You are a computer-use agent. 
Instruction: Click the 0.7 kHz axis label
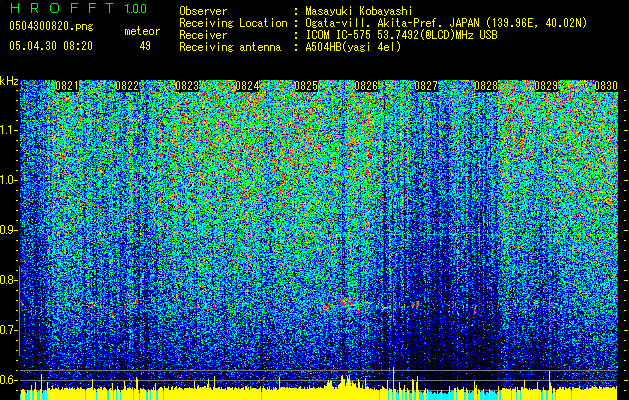click(9, 330)
